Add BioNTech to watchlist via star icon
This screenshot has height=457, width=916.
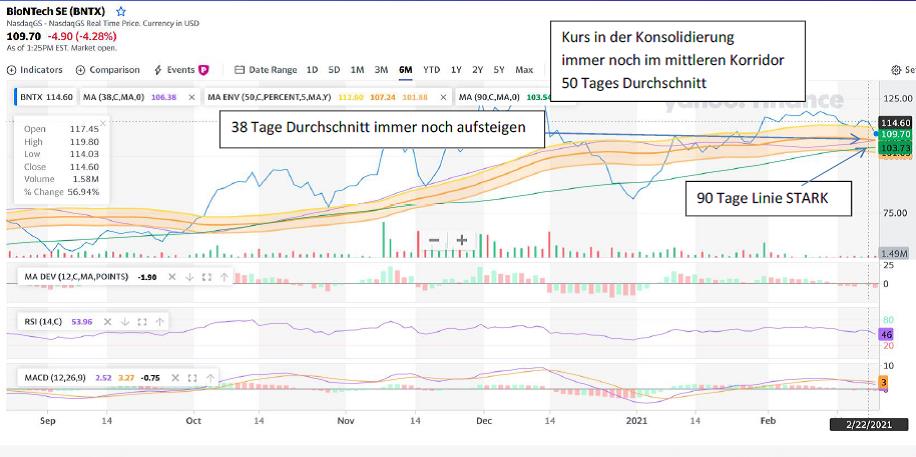point(121,11)
